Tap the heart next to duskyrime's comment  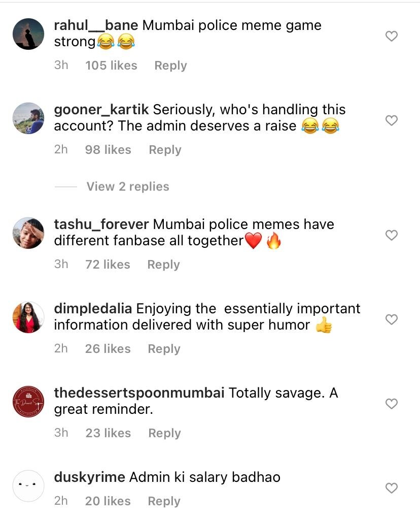(x=391, y=488)
